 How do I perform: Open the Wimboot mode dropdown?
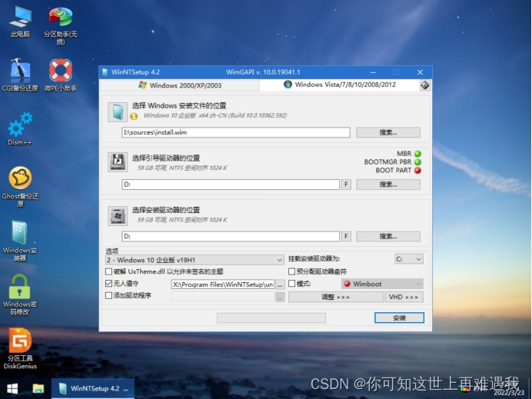pos(382,284)
